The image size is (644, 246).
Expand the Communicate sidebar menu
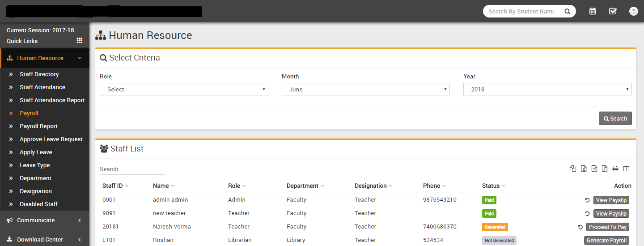tap(45, 220)
